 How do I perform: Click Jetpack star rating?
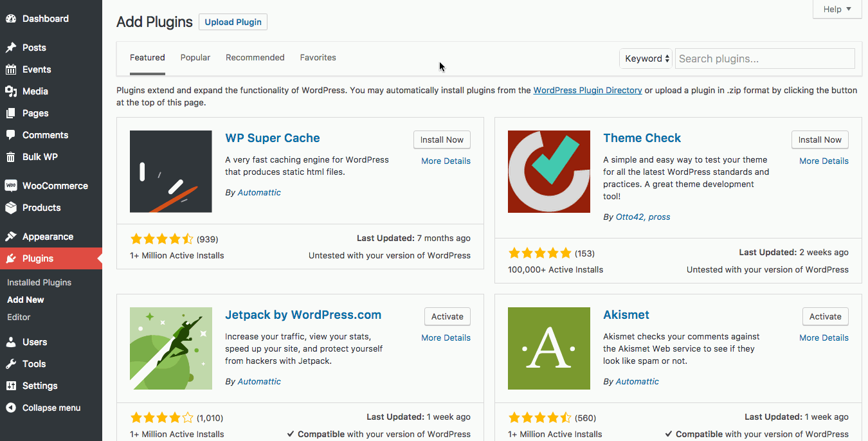point(161,418)
